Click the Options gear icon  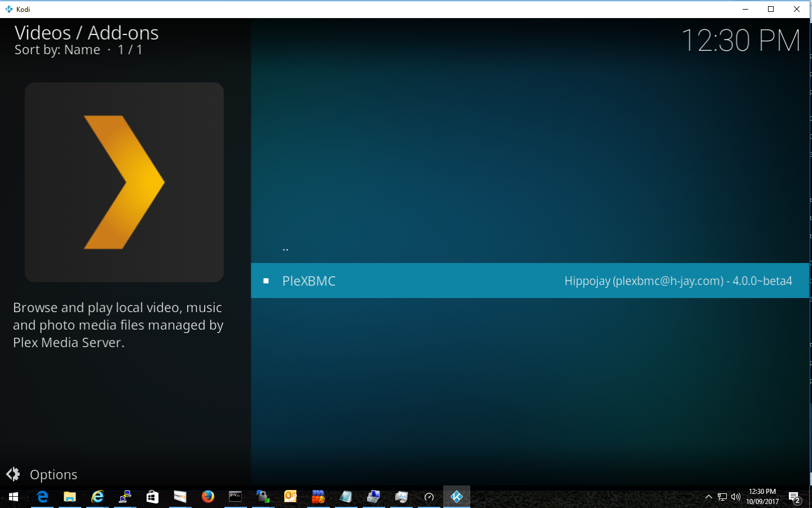pos(13,474)
